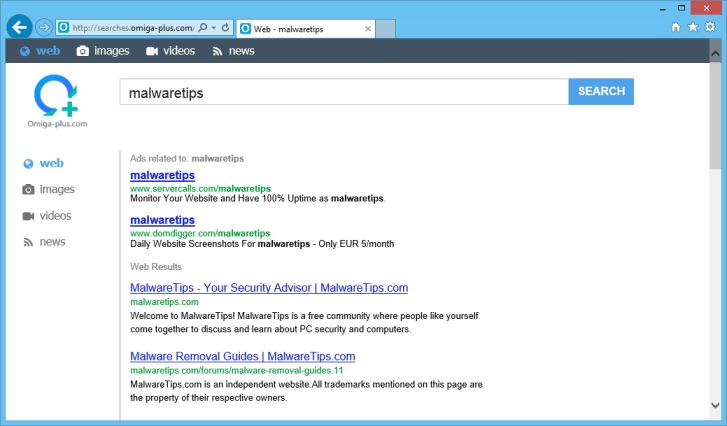Screen dimensions: 727x426
Task: Click globe icon in top nav bar
Action: tap(25, 51)
